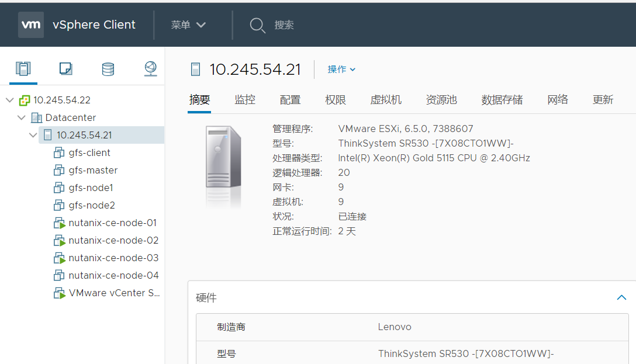Switch to the 更新 tab

point(603,100)
